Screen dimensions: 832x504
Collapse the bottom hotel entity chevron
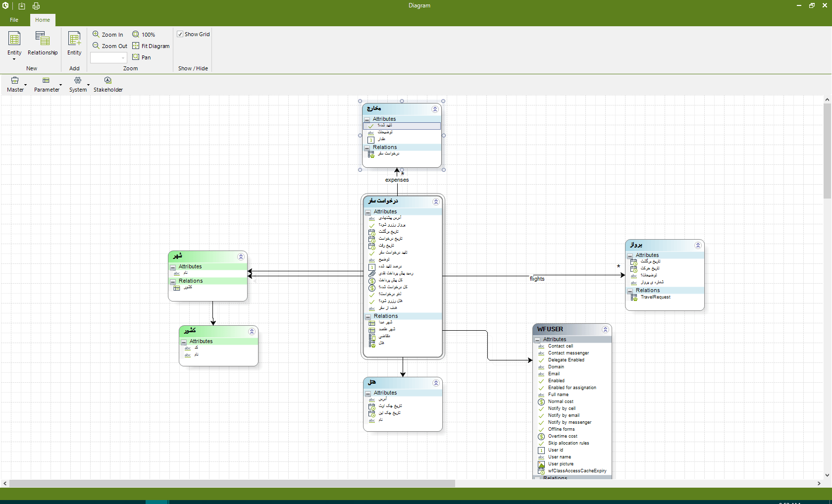click(x=436, y=383)
